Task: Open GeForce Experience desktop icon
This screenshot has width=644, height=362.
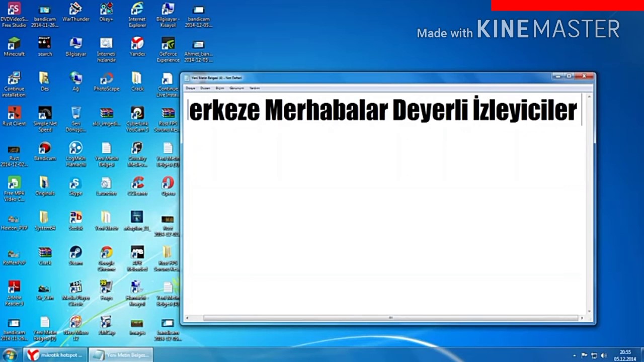Action: point(168,49)
